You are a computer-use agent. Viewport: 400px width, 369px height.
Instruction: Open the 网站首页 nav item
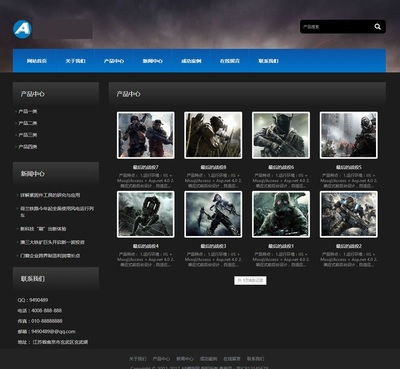37,61
